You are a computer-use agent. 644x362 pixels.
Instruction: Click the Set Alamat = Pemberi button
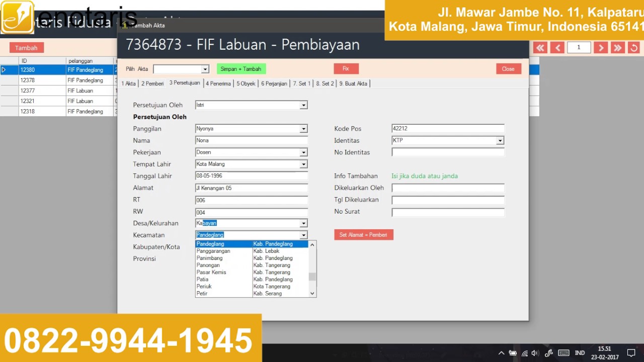tap(364, 235)
